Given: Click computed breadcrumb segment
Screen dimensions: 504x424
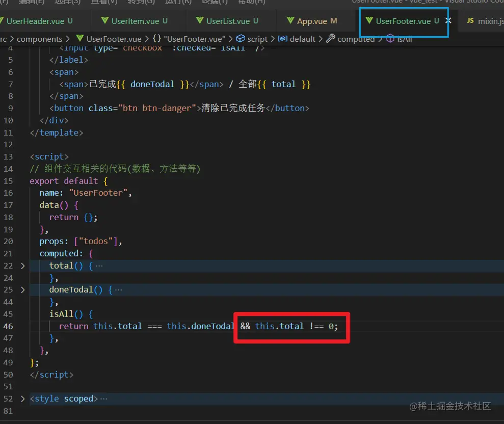Looking at the screenshot, I should coord(356,39).
